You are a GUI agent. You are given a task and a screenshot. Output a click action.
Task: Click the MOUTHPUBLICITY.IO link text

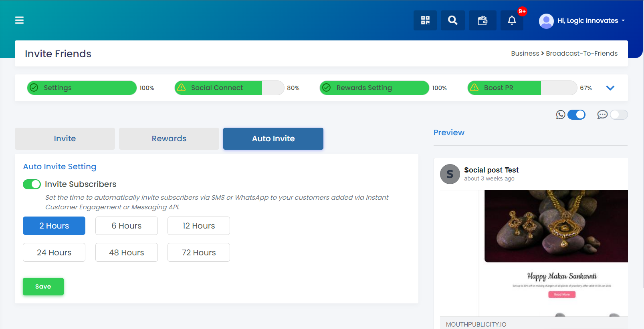[476, 324]
